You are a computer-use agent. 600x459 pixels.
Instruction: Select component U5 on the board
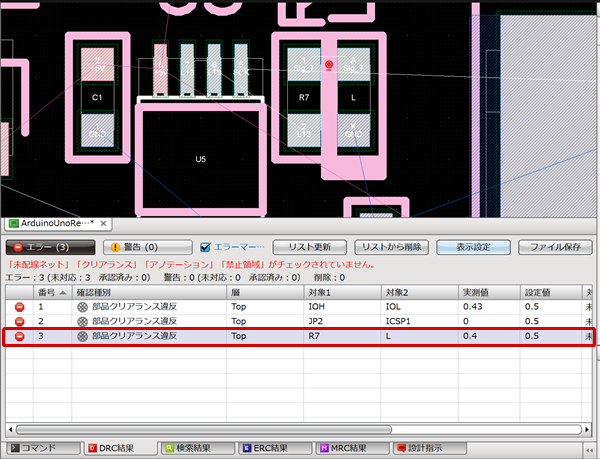pyautogui.click(x=200, y=159)
